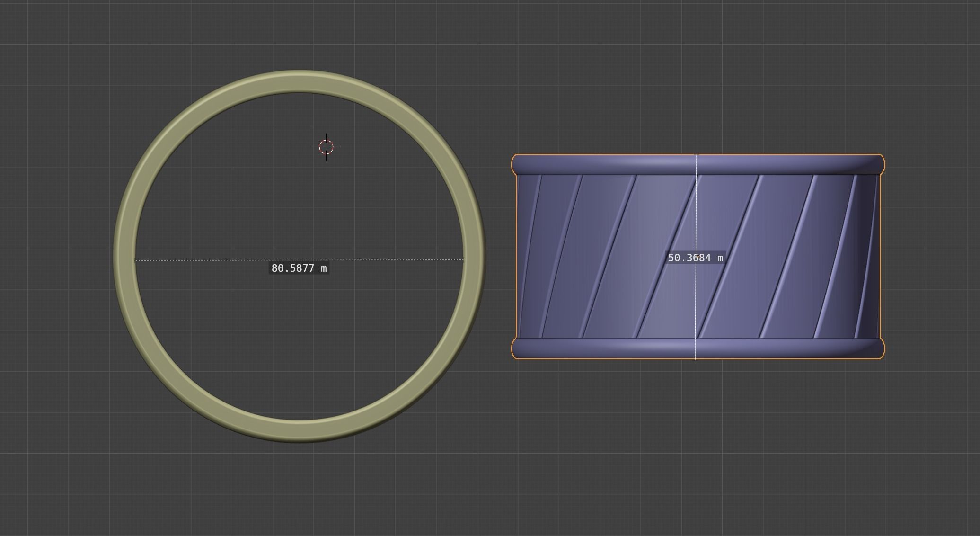This screenshot has width=980, height=536.
Task: Select the 50.3684 m measurement label
Action: click(695, 258)
